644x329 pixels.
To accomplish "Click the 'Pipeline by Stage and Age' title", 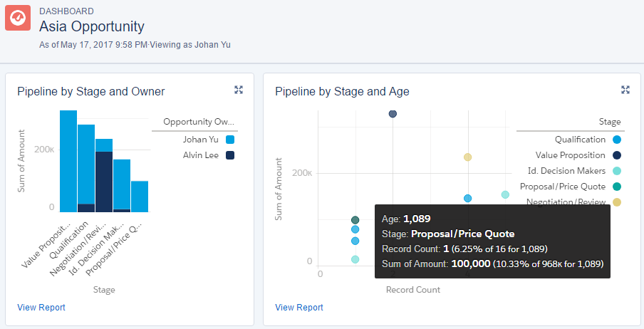I will pyautogui.click(x=342, y=91).
